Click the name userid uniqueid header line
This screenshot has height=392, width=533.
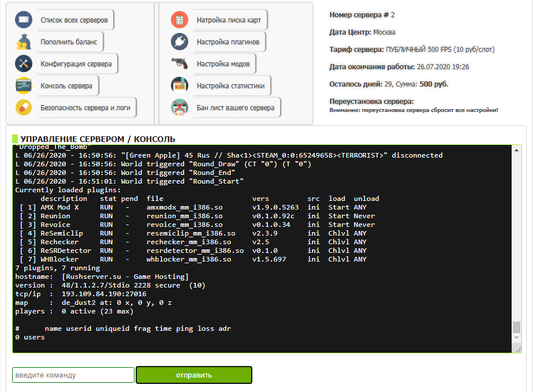coord(123,328)
